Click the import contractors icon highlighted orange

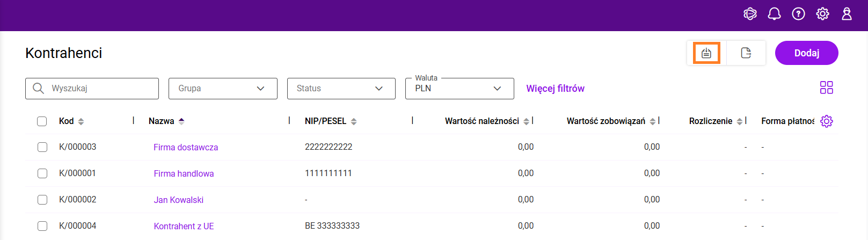[x=706, y=53]
